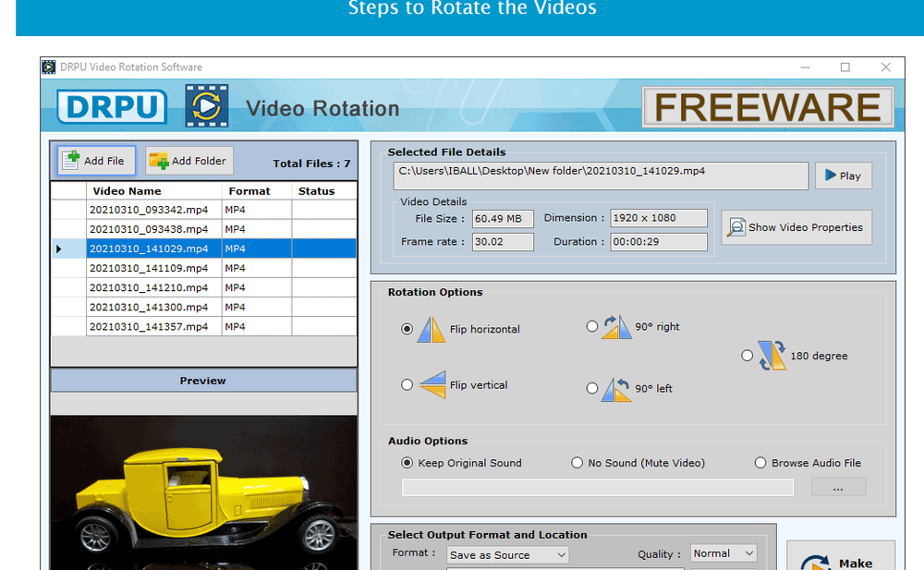Select the 180 degree radio button

(748, 356)
